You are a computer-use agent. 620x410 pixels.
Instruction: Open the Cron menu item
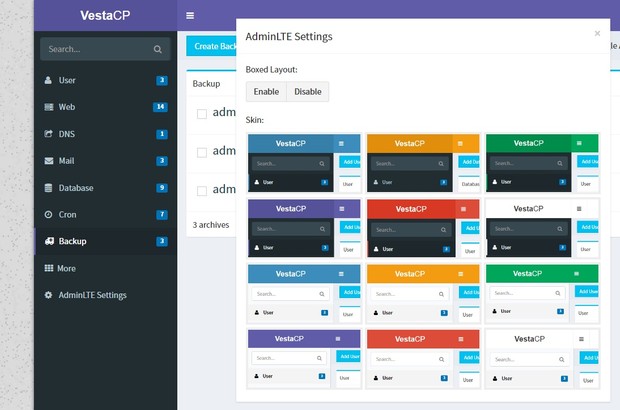pos(106,215)
